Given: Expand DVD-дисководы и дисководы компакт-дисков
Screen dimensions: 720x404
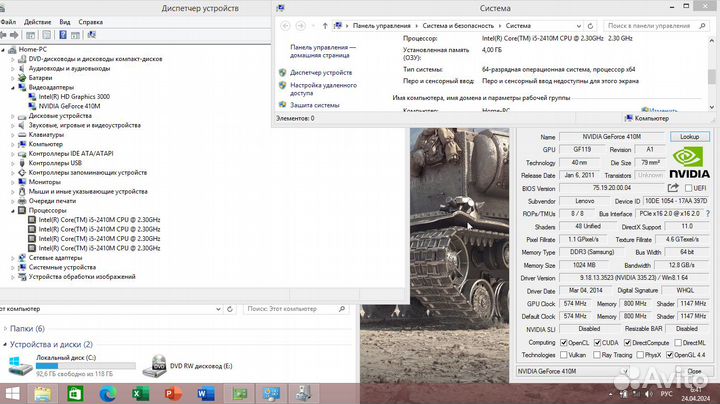Looking at the screenshot, I should 13,59.
